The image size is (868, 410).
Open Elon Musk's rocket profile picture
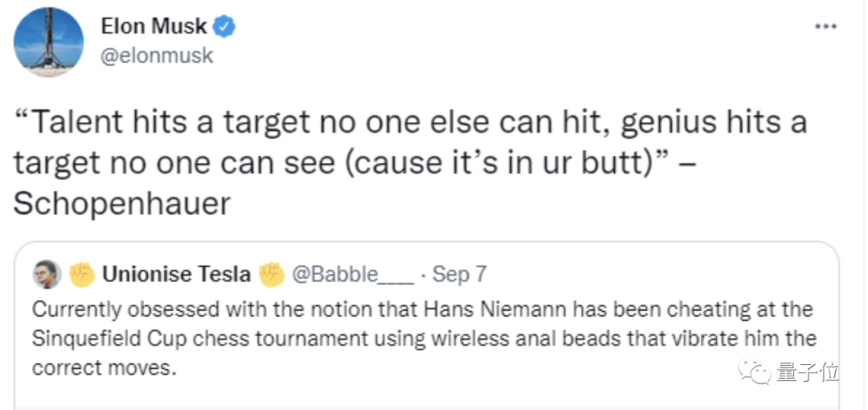point(49,42)
